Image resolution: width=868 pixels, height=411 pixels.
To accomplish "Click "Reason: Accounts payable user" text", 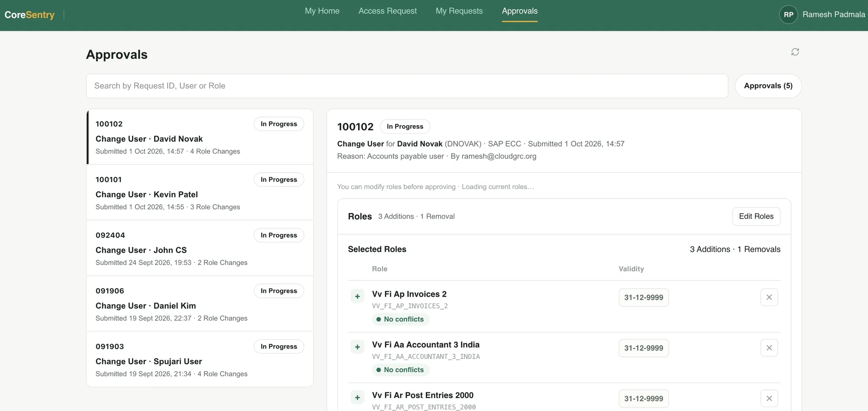I will point(391,156).
